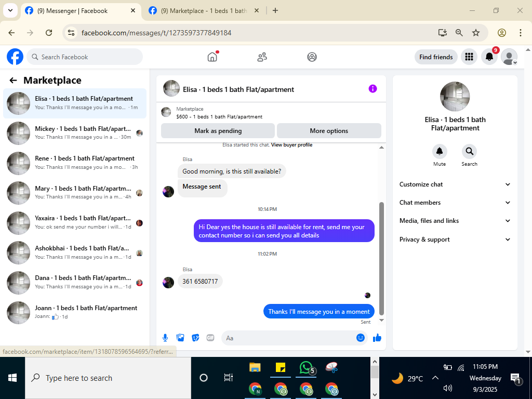Open conversation with Yaxaira
The width and height of the screenshot is (532, 399).
pos(75,222)
